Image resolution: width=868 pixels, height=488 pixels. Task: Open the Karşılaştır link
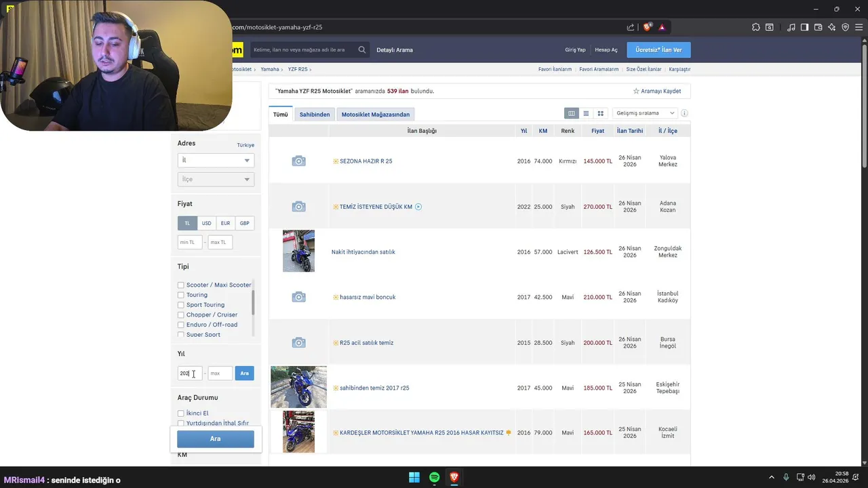(679, 69)
